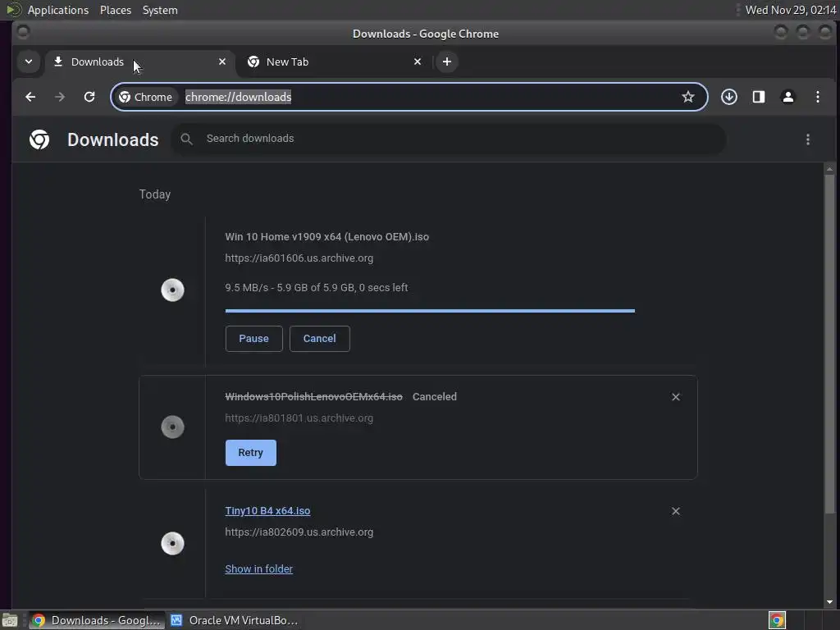840x630 pixels.
Task: Click Show in folder for Tiny10
Action: coord(258,569)
